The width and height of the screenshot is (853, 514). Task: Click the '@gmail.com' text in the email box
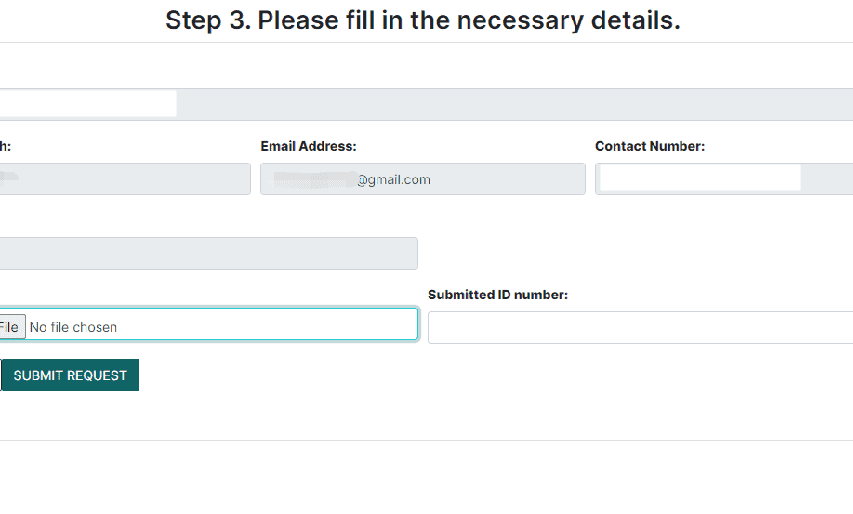coord(394,180)
